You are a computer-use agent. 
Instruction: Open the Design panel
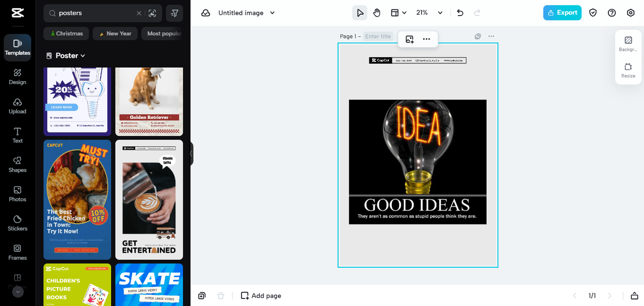[18, 77]
